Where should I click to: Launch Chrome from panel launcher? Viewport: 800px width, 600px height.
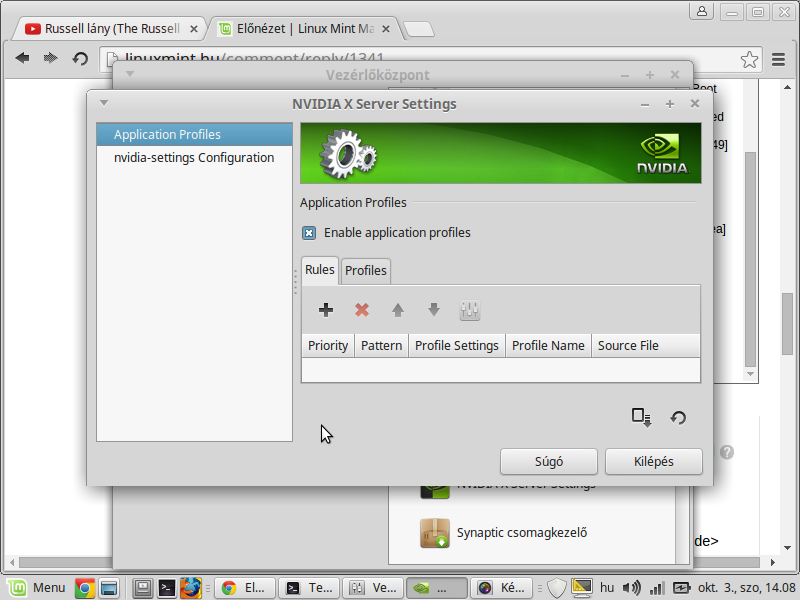(x=85, y=588)
